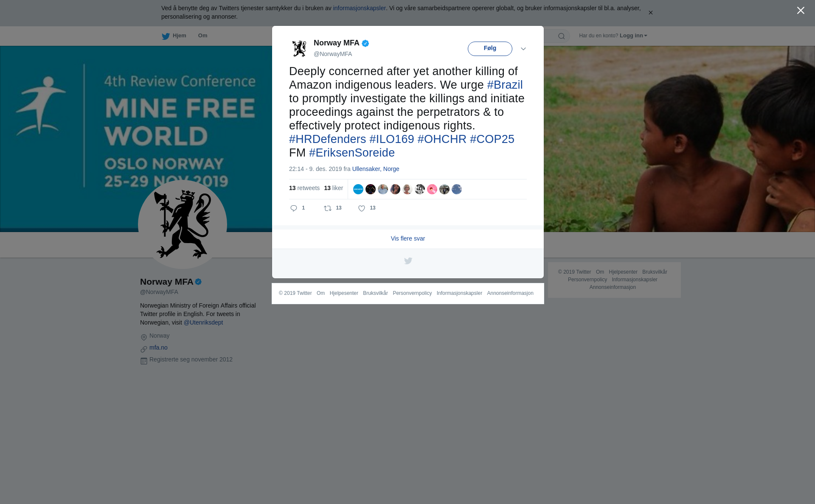Open the #Brazil hashtag link
Screen dimensions: 815x504
point(505,85)
